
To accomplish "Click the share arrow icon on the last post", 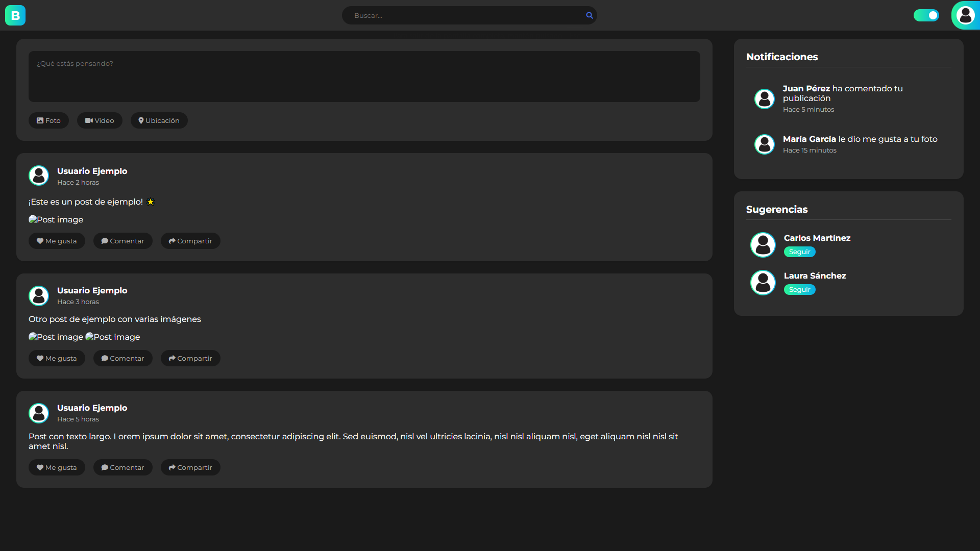I will click(x=173, y=467).
